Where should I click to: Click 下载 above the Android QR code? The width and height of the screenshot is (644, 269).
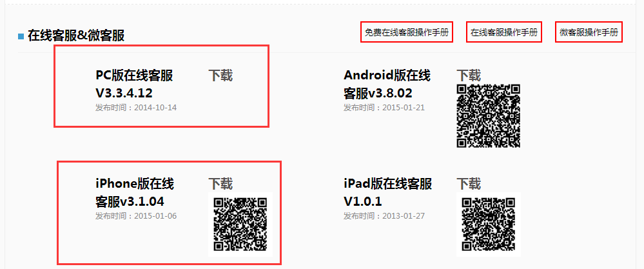pos(468,75)
